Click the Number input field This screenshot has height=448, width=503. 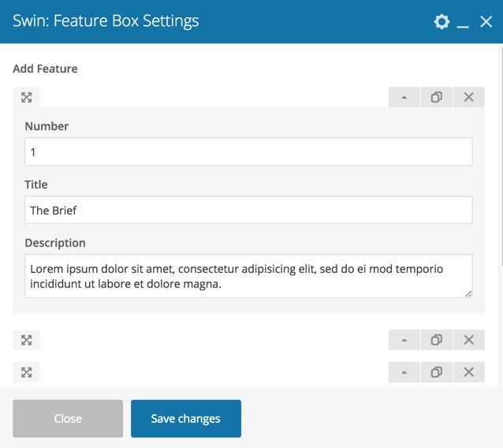click(x=248, y=151)
